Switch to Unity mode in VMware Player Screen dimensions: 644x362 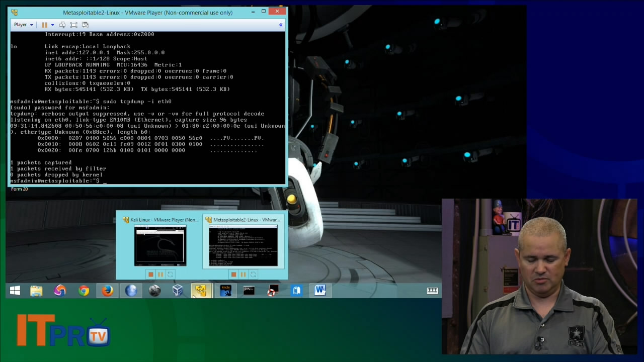(85, 25)
